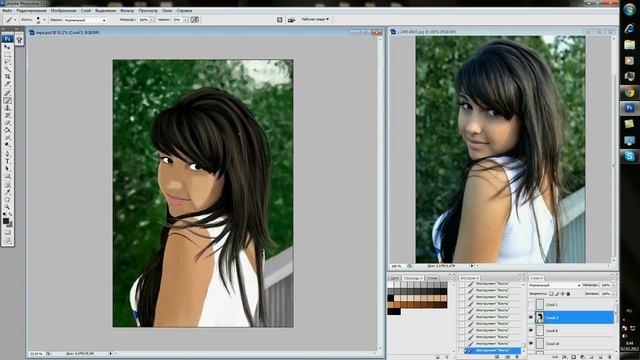Toggle lock all
This screenshot has width=640, height=360.
pyautogui.click(x=568, y=293)
